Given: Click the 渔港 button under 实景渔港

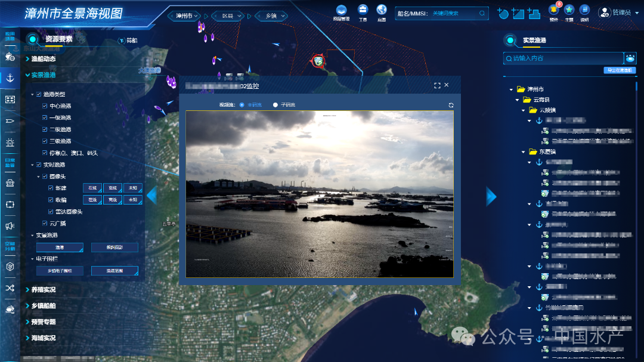Looking at the screenshot, I should [60, 247].
